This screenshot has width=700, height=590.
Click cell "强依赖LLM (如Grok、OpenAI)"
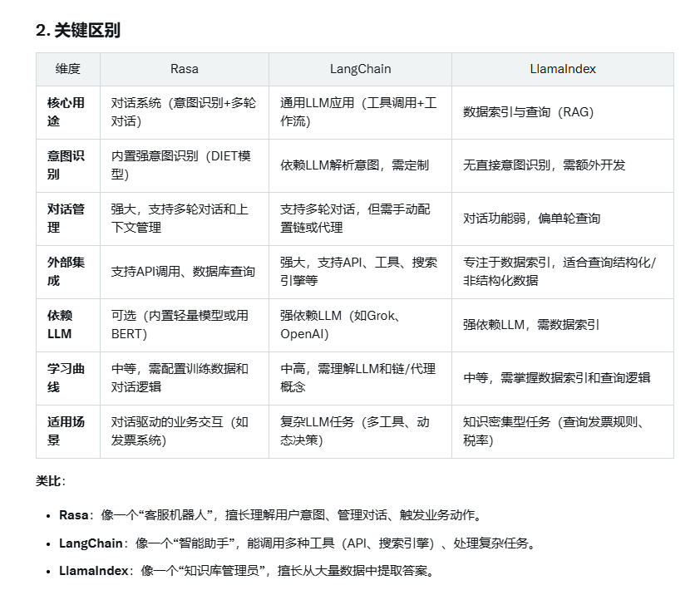click(x=360, y=325)
